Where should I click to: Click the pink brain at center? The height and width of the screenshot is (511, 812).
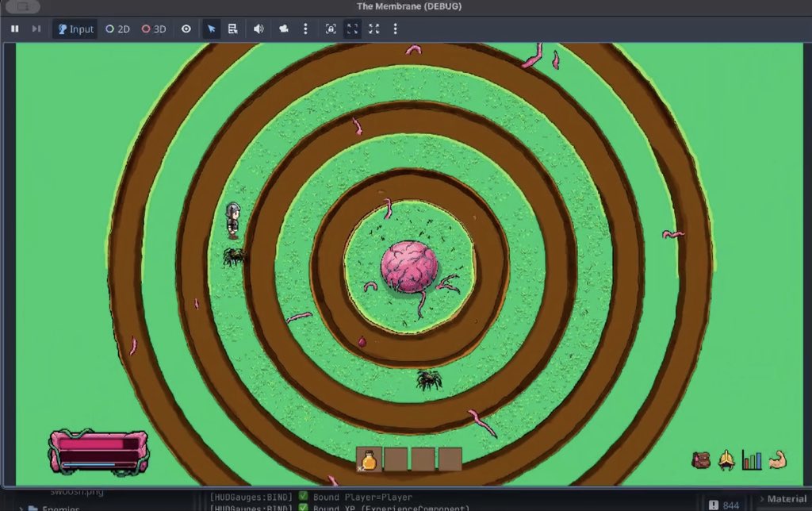(x=410, y=267)
